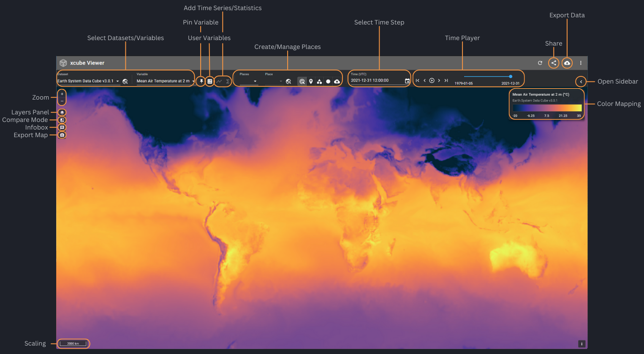Click the Export Map camera icon
The width and height of the screenshot is (644, 354).
pyautogui.click(x=62, y=135)
